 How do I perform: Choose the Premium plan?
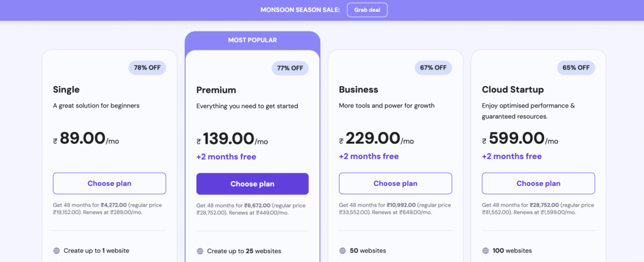[x=252, y=183]
